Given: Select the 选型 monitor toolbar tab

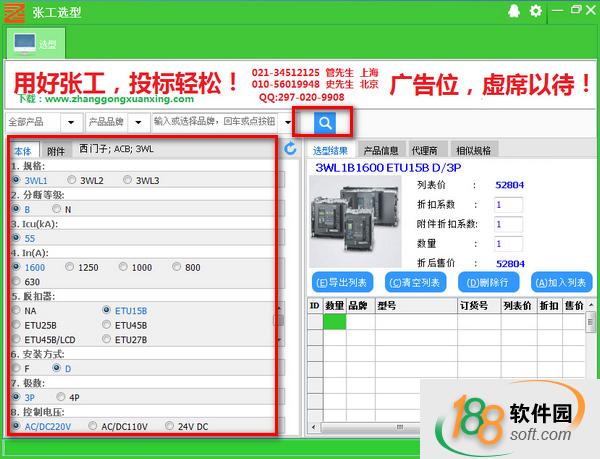Looking at the screenshot, I should pyautogui.click(x=36, y=44).
